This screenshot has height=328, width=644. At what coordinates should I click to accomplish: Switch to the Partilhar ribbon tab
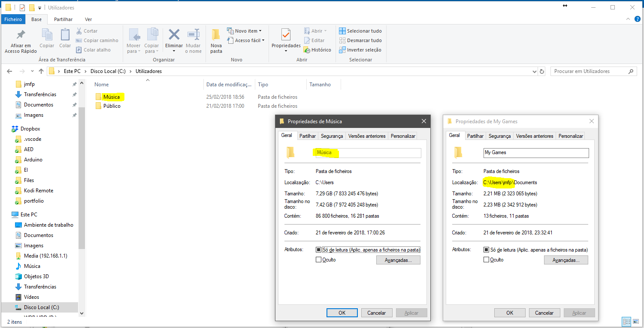coord(63,19)
